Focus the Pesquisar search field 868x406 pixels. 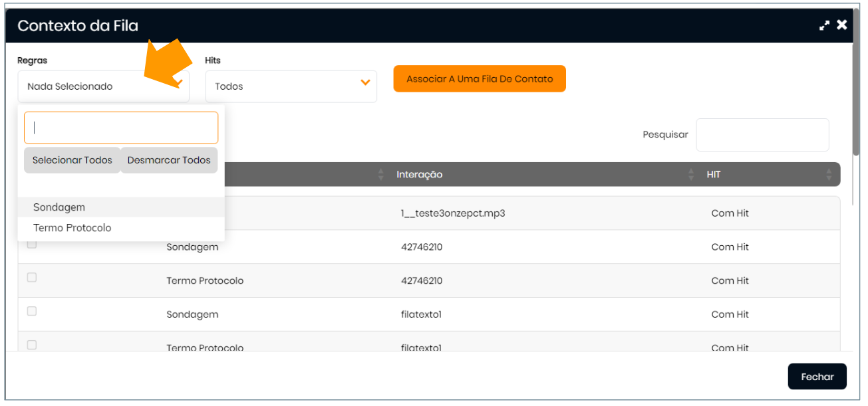762,135
